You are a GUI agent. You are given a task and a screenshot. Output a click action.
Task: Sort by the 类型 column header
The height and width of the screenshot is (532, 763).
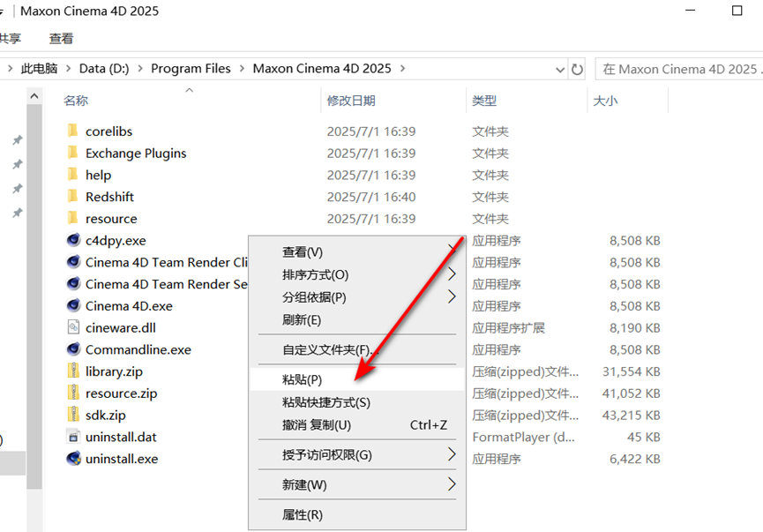484,101
